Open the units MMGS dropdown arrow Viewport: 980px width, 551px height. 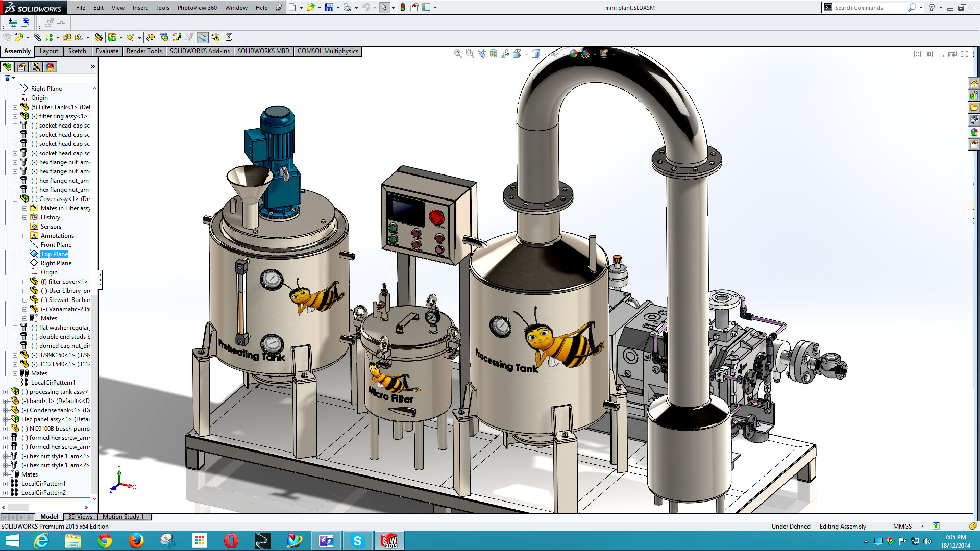tap(922, 526)
